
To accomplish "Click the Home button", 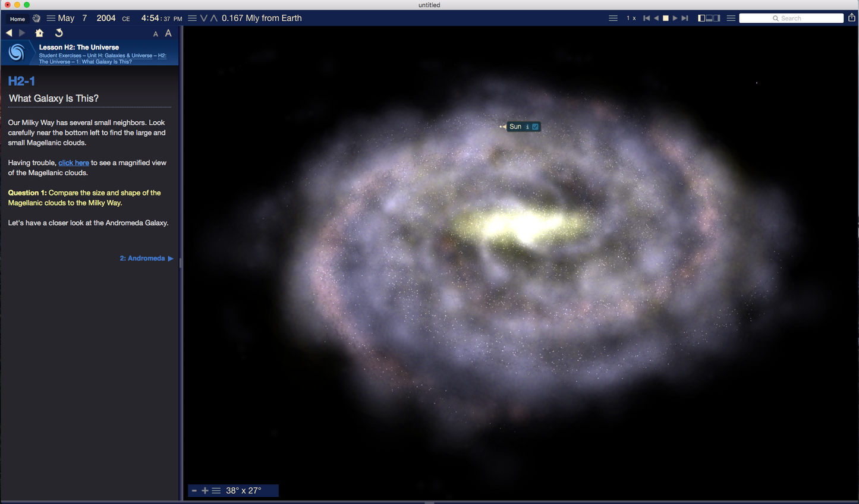I will [17, 18].
